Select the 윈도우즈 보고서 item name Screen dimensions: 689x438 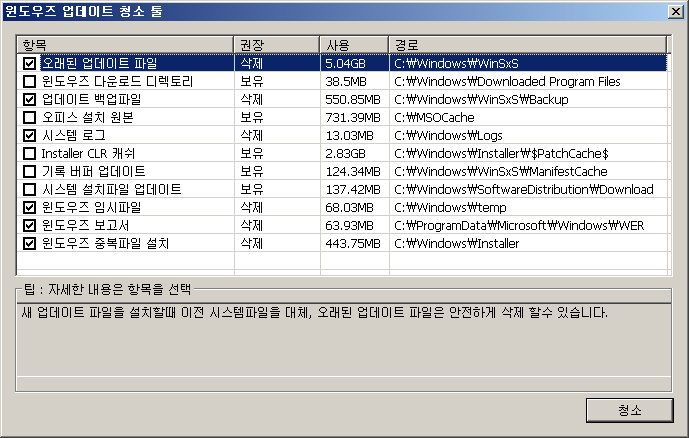click(85, 225)
